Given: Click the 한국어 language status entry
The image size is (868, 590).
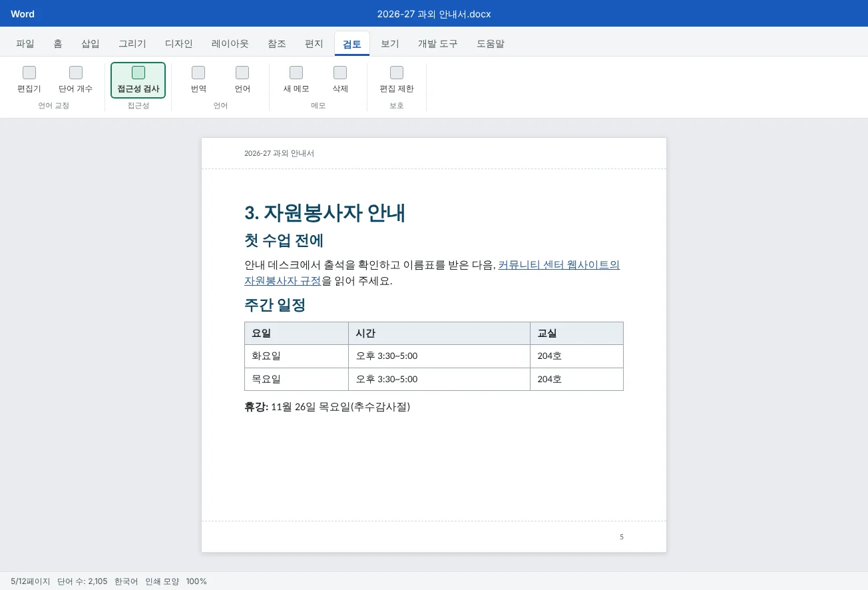Looking at the screenshot, I should coord(126,581).
